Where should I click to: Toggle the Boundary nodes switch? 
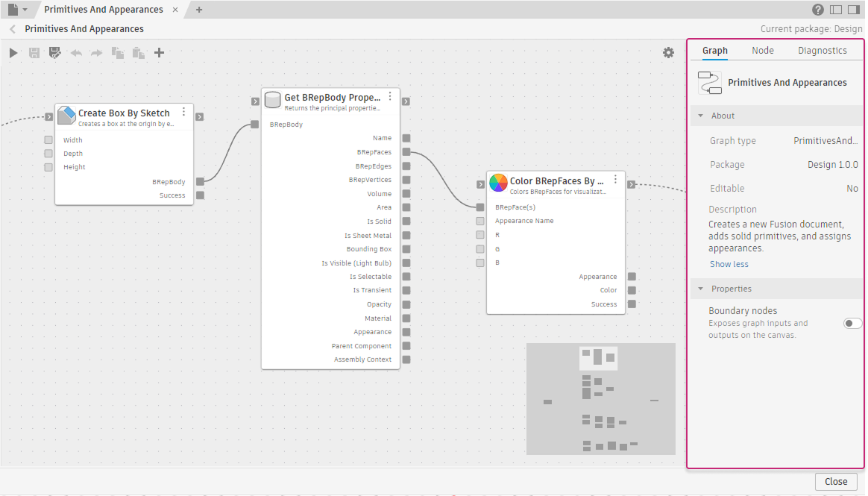(x=852, y=323)
